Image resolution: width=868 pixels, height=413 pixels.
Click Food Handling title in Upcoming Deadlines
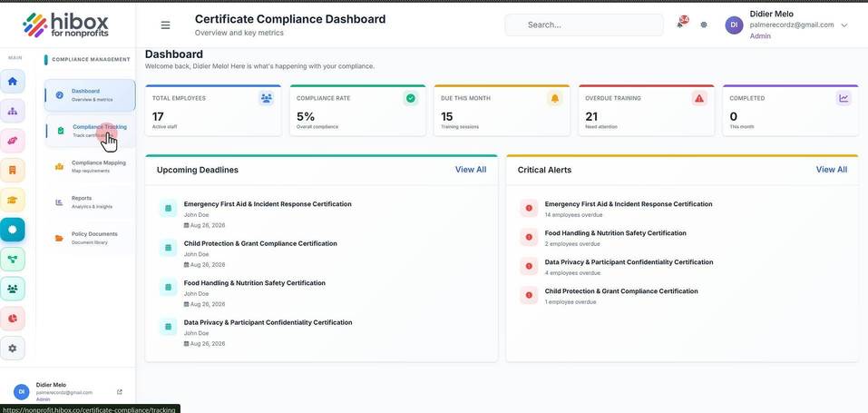click(x=255, y=282)
